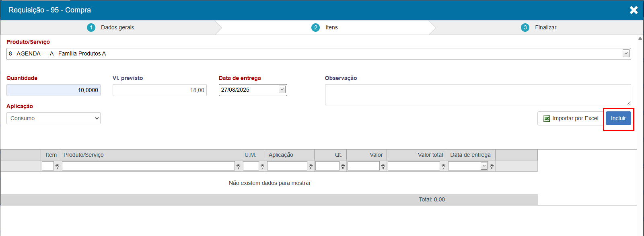644x236 pixels.
Task: Click the Incluir button
Action: 618,118
